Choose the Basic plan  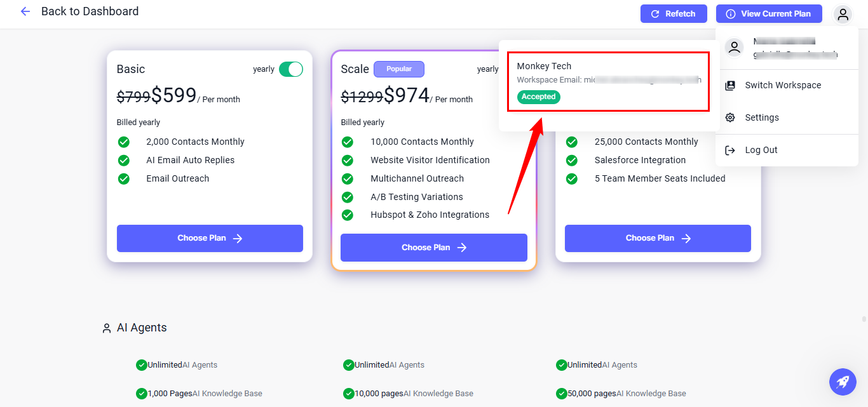(x=210, y=238)
